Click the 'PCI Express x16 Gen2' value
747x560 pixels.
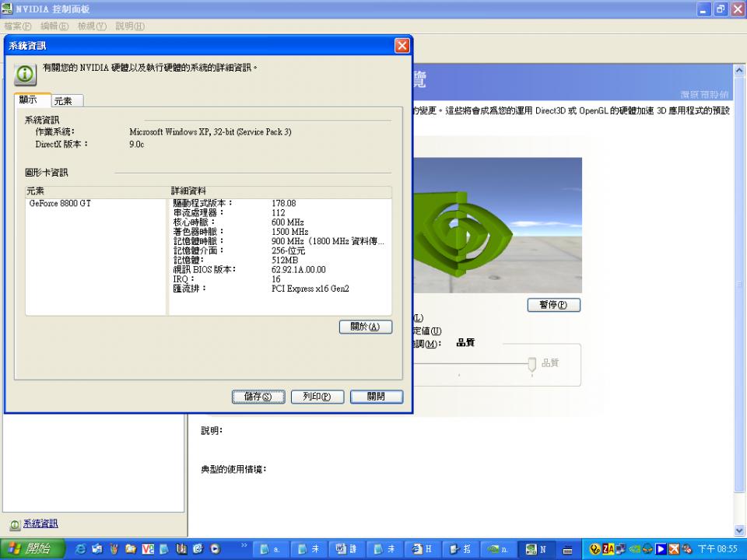tap(310, 289)
